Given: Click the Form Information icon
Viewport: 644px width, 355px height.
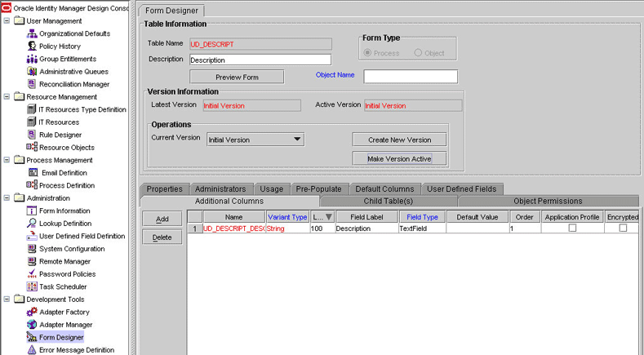Looking at the screenshot, I should (x=32, y=211).
